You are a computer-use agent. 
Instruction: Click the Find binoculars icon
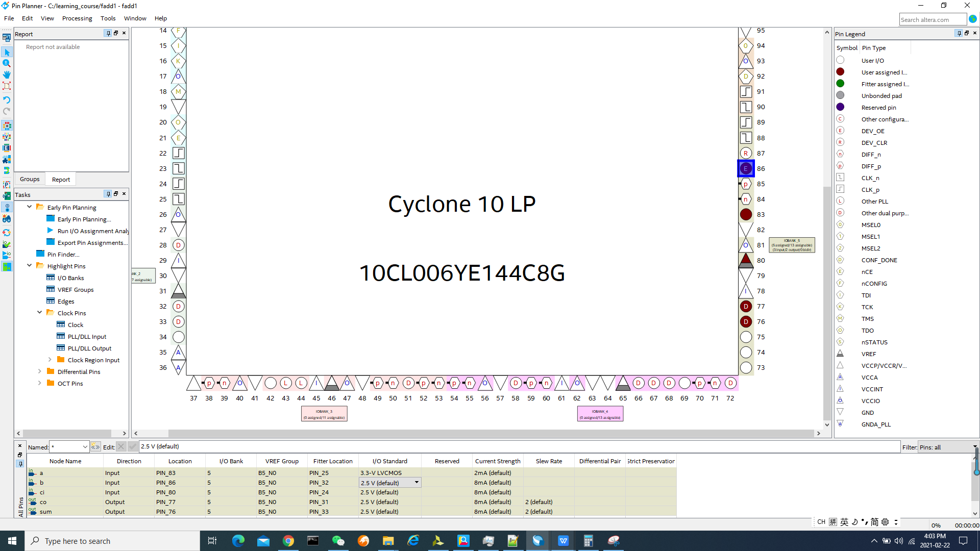point(7,218)
